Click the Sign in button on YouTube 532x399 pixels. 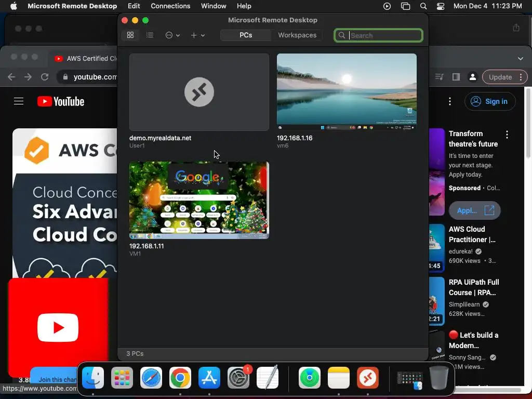[x=490, y=101]
